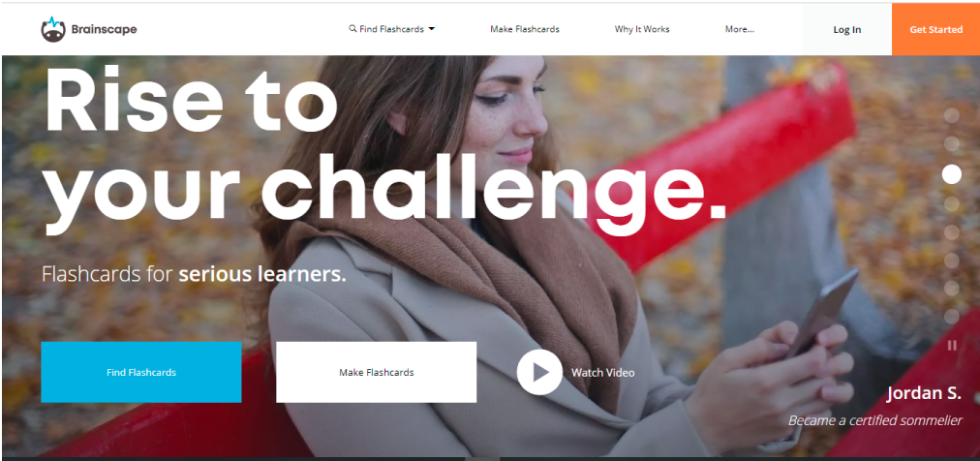
Task: Choose the seventh slide indicator dot
Action: [x=951, y=289]
